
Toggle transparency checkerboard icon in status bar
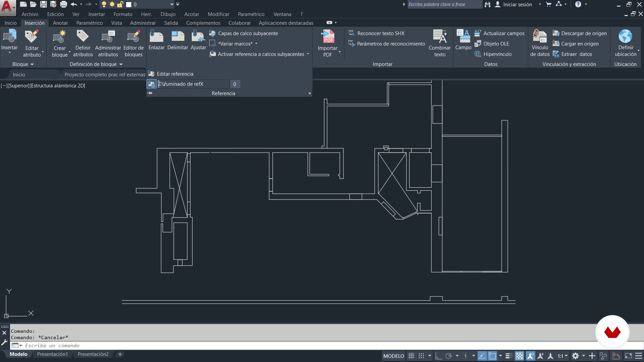pyautogui.click(x=519, y=356)
